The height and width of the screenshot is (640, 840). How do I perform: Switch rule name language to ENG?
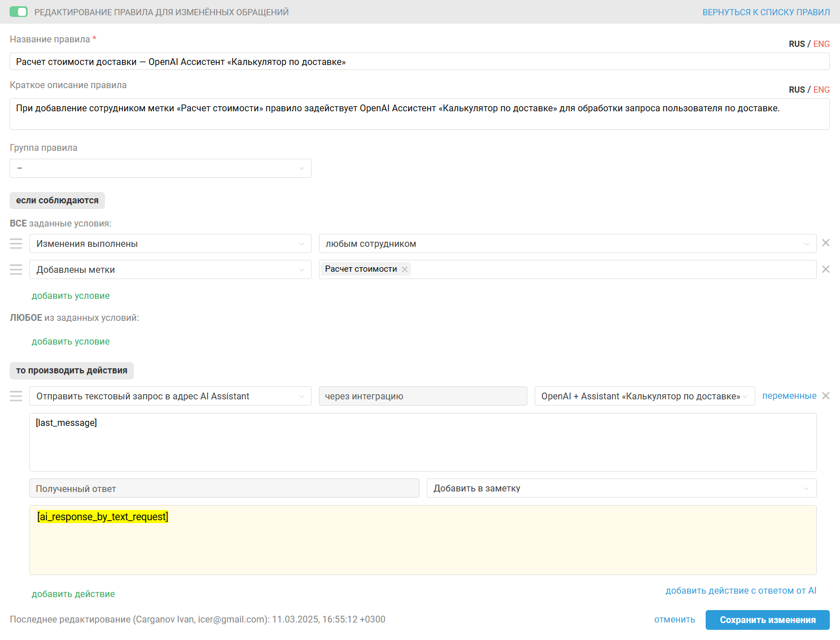tap(821, 44)
